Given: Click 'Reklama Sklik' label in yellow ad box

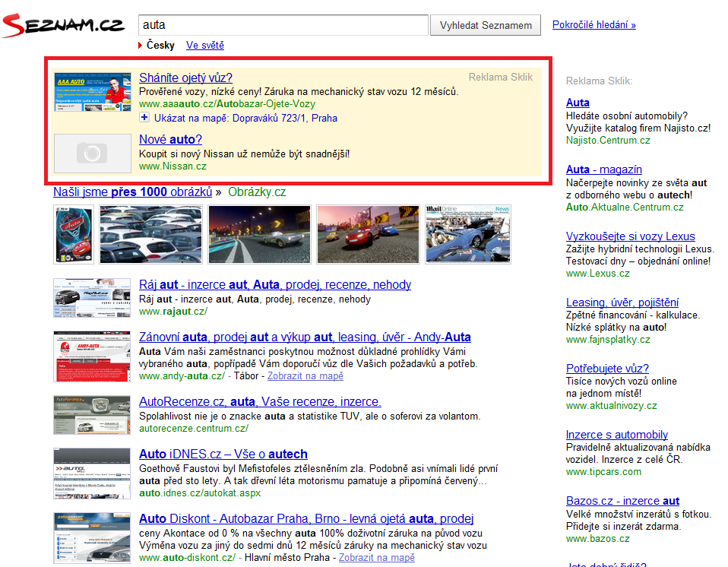Looking at the screenshot, I should coord(501,77).
